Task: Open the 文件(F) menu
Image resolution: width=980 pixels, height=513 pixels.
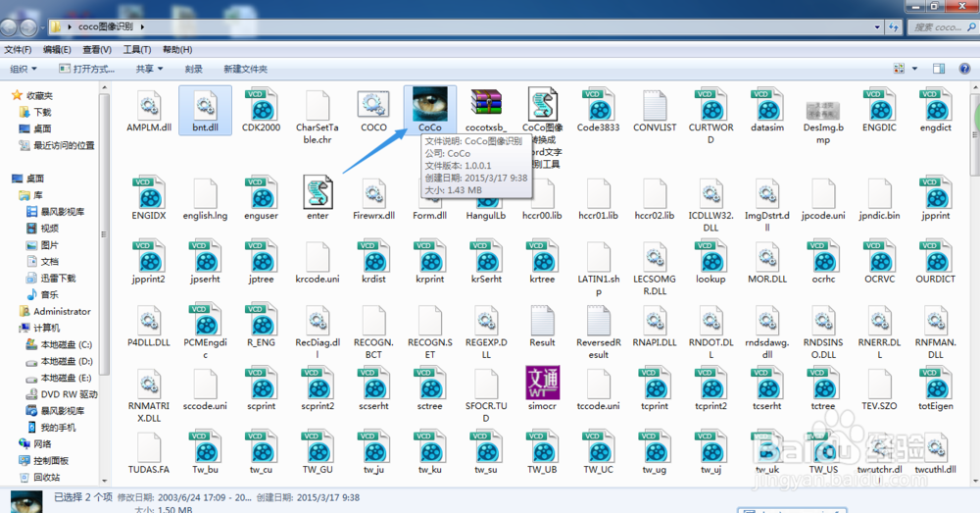Action: click(x=18, y=49)
